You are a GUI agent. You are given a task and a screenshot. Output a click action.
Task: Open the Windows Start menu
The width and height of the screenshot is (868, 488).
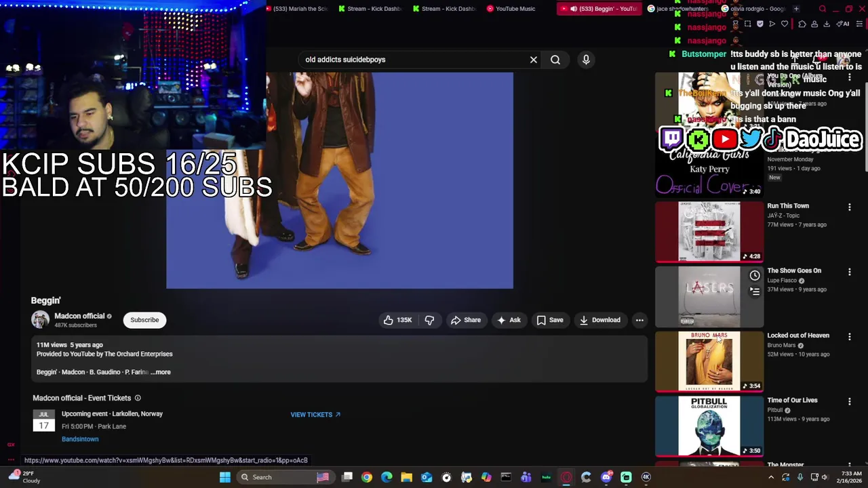pyautogui.click(x=224, y=477)
